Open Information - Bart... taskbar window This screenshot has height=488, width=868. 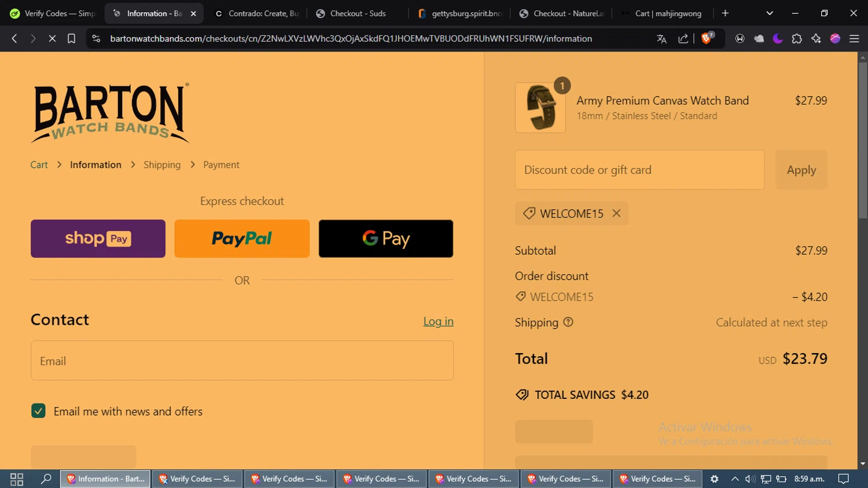click(x=105, y=479)
